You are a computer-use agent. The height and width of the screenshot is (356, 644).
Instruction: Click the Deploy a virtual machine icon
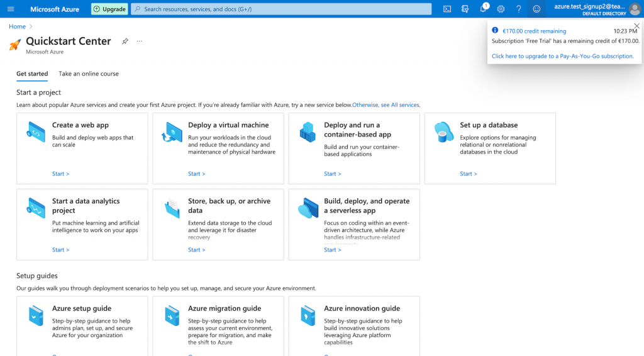click(x=172, y=132)
